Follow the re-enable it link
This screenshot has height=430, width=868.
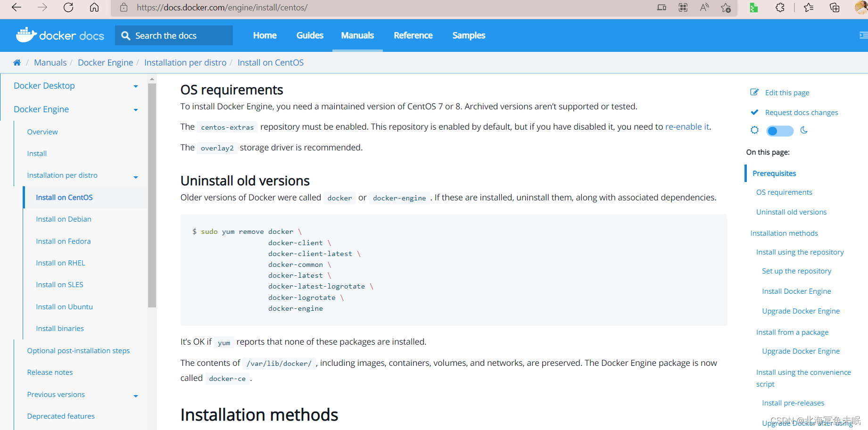click(687, 127)
